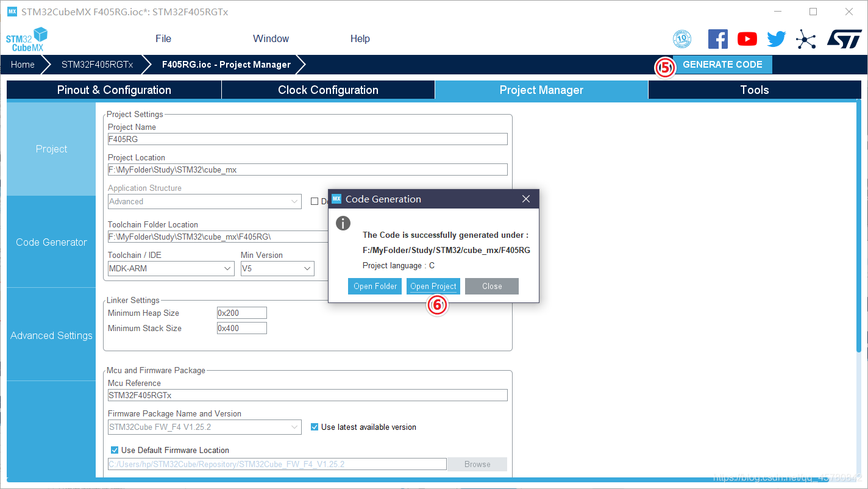This screenshot has width=868, height=489.
Task: Toggle Use latest available version checkbox
Action: pos(315,427)
